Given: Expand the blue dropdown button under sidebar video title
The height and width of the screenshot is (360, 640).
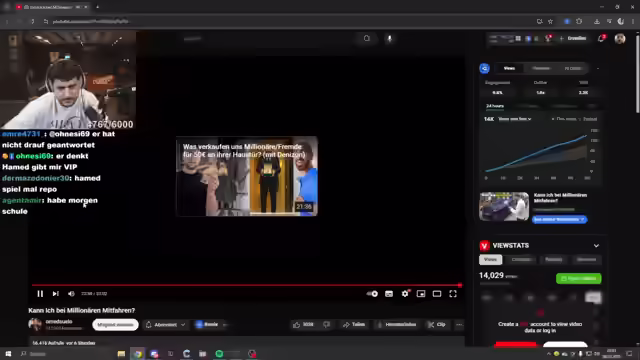Looking at the screenshot, I should (x=559, y=219).
